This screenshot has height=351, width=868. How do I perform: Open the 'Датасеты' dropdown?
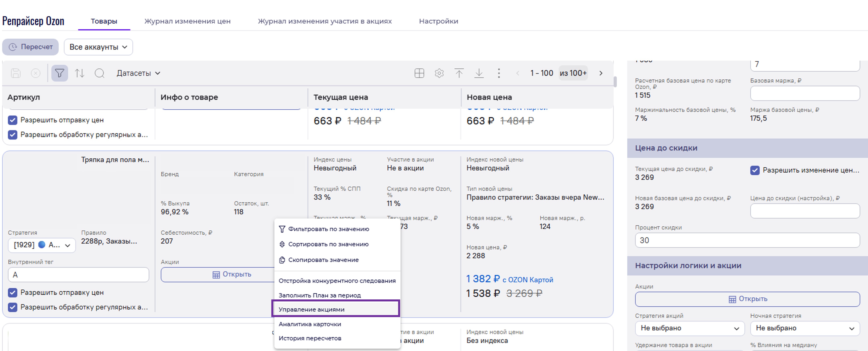(x=138, y=73)
